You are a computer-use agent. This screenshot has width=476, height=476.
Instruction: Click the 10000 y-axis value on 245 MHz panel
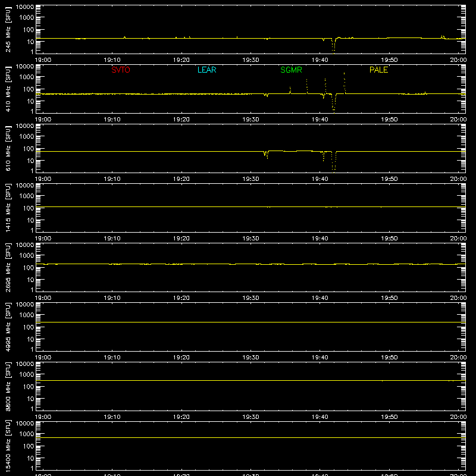25,7
